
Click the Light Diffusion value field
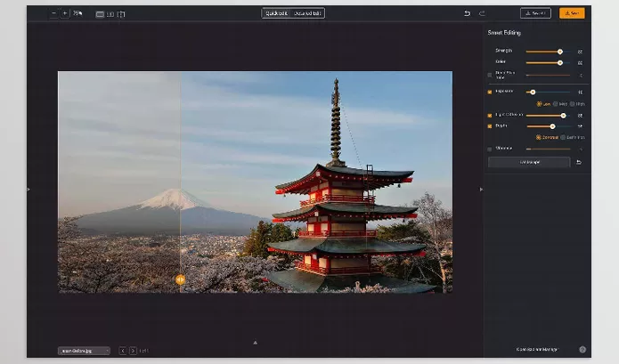tap(580, 116)
